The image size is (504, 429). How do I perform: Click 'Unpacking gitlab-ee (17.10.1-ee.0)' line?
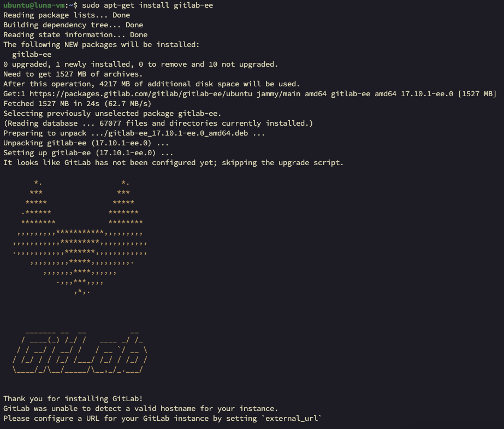pos(86,143)
